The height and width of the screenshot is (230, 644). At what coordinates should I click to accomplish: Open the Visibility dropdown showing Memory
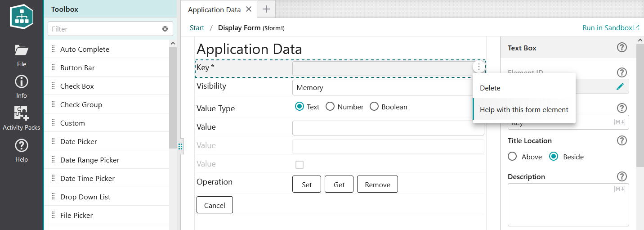pos(382,88)
